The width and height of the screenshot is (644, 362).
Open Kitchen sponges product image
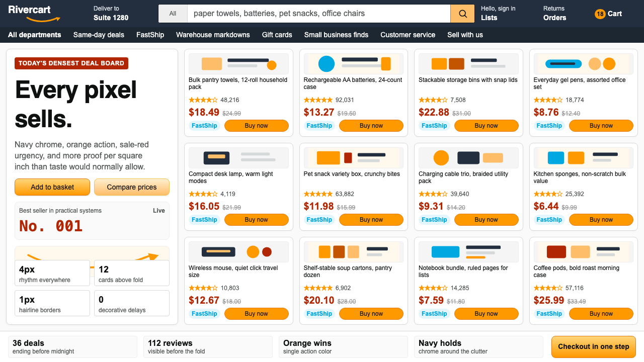pos(584,158)
